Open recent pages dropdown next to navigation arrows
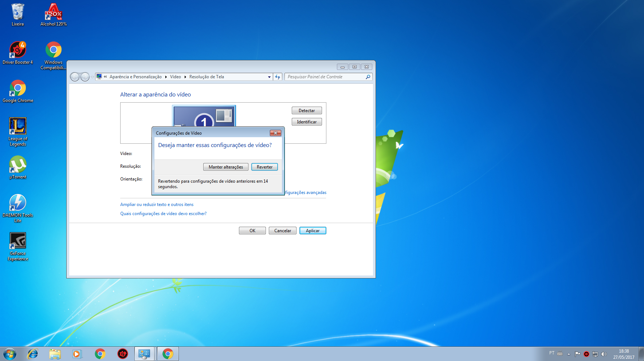 tap(92, 77)
